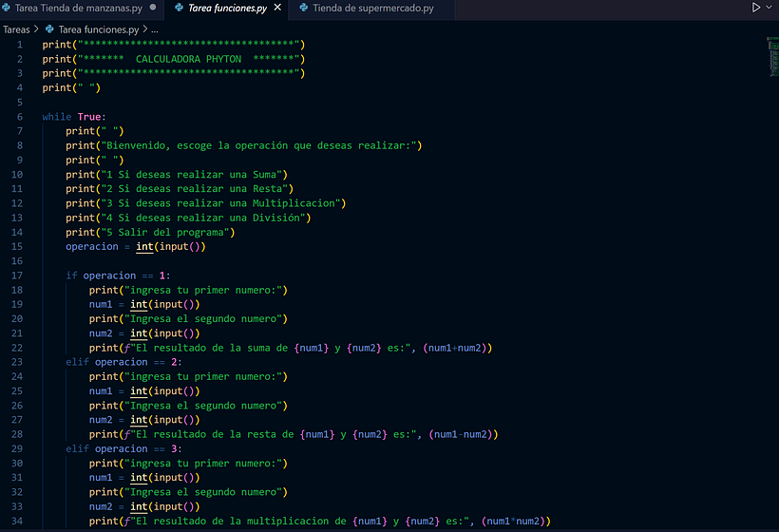Click Python icon on Tienda de manzanas tab
Viewport: 779px width, 532px height.
6,8
